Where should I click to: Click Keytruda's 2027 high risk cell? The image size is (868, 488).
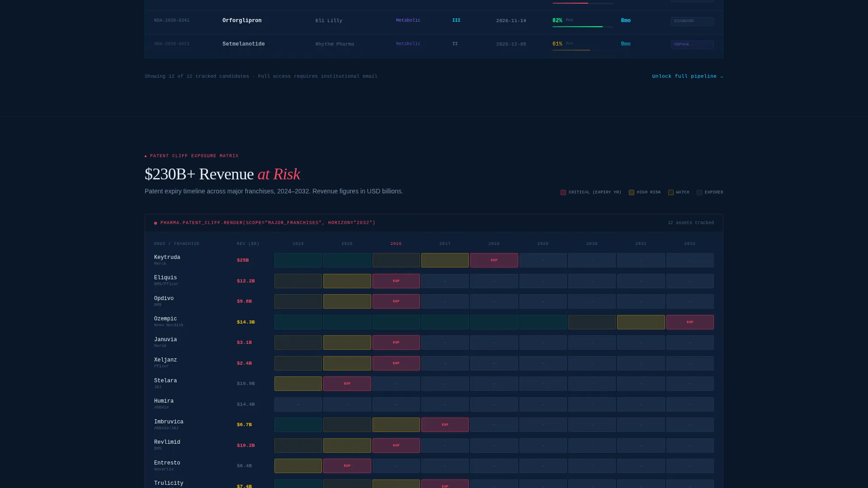(x=445, y=260)
